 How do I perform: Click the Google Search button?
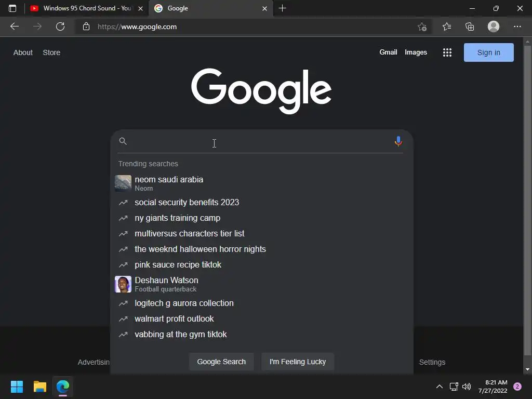click(x=221, y=362)
